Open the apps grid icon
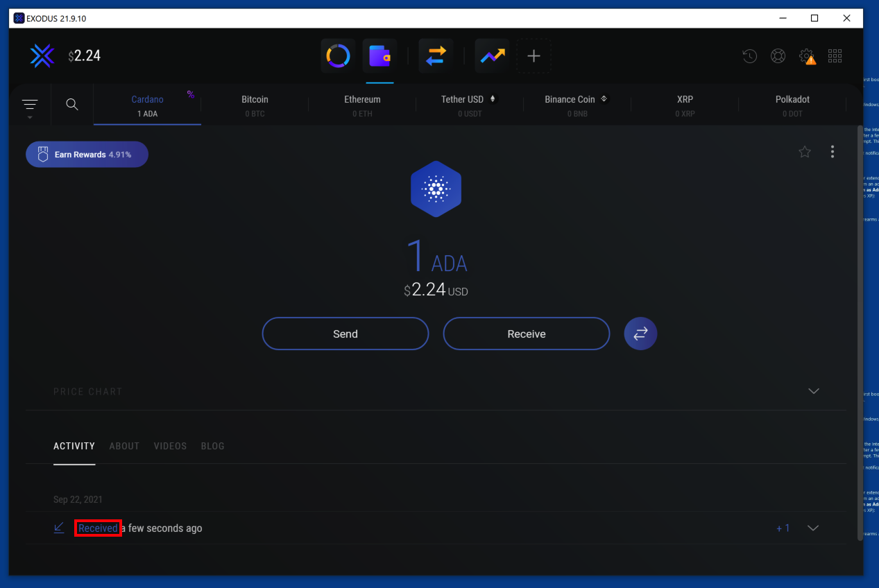 coord(835,56)
